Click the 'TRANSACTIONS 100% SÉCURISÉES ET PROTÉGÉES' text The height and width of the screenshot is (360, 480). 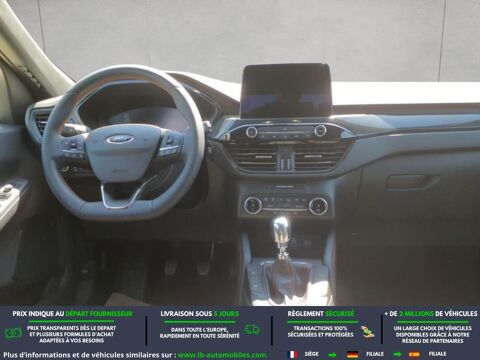click(320, 331)
